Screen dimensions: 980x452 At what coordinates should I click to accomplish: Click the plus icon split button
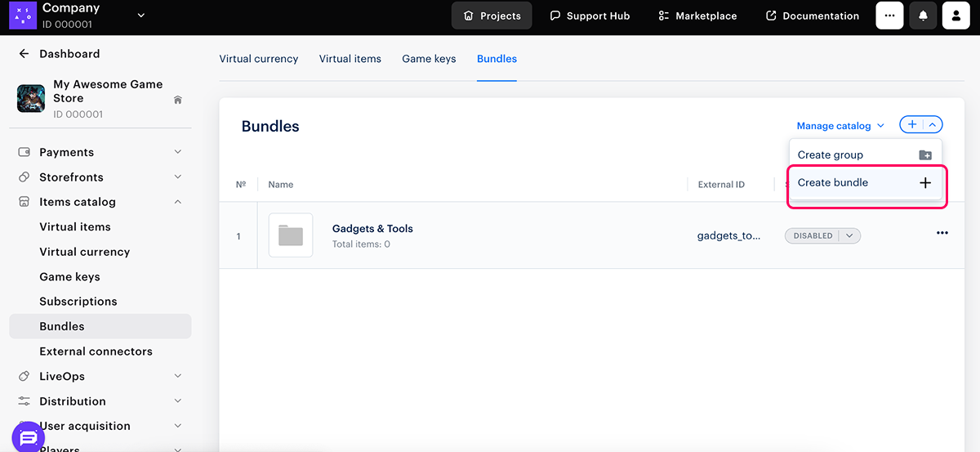(912, 125)
